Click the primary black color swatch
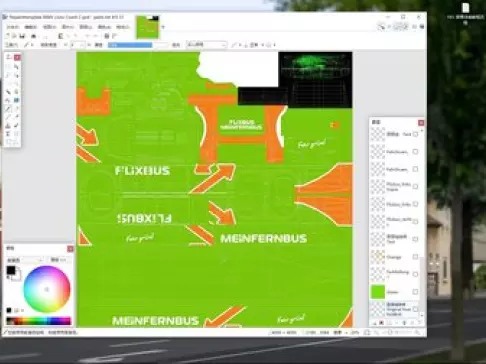The image size is (486, 364). click(11, 270)
